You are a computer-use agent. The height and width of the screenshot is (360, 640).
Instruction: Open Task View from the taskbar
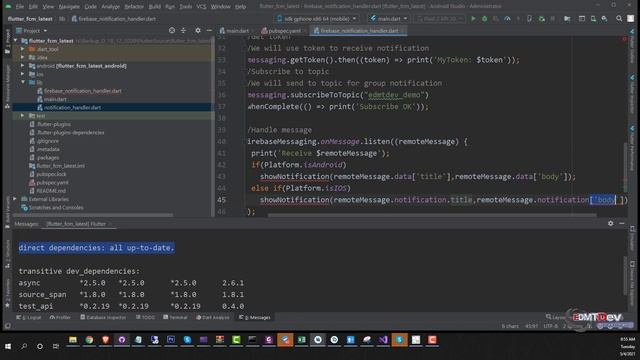pyautogui.click(x=56, y=346)
